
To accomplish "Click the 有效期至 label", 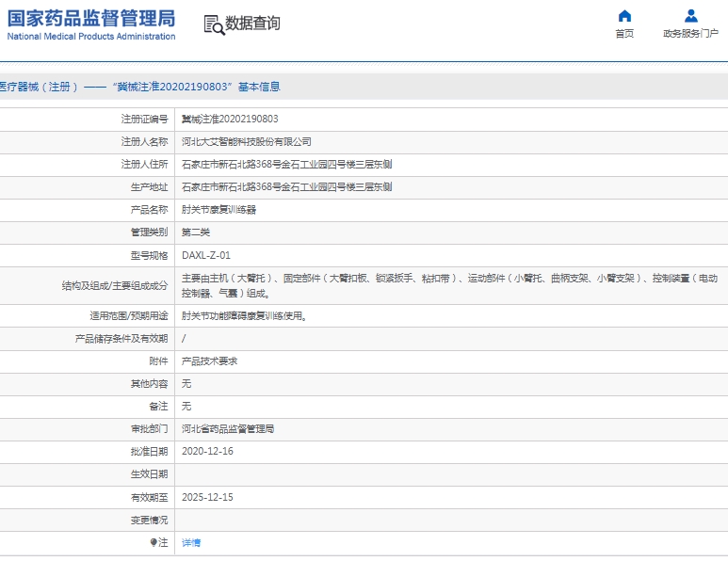I will (x=149, y=497).
